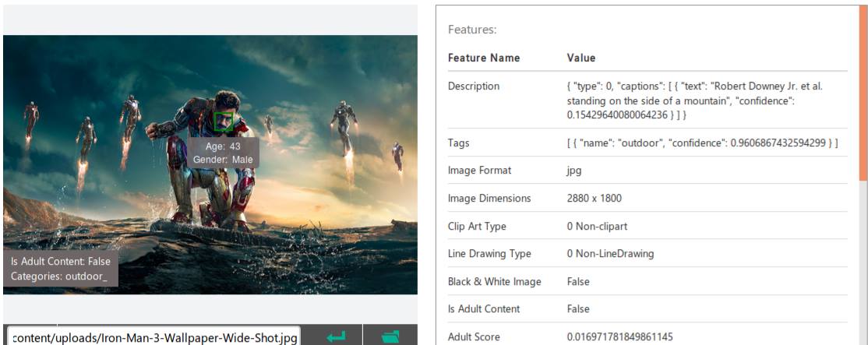The image size is (868, 345).
Task: Click the 'Black & White Image' row label
Action: pos(494,281)
